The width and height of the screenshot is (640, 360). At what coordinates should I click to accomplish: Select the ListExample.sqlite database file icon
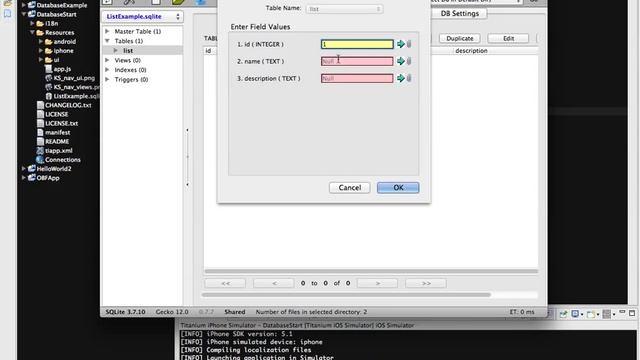(49, 96)
